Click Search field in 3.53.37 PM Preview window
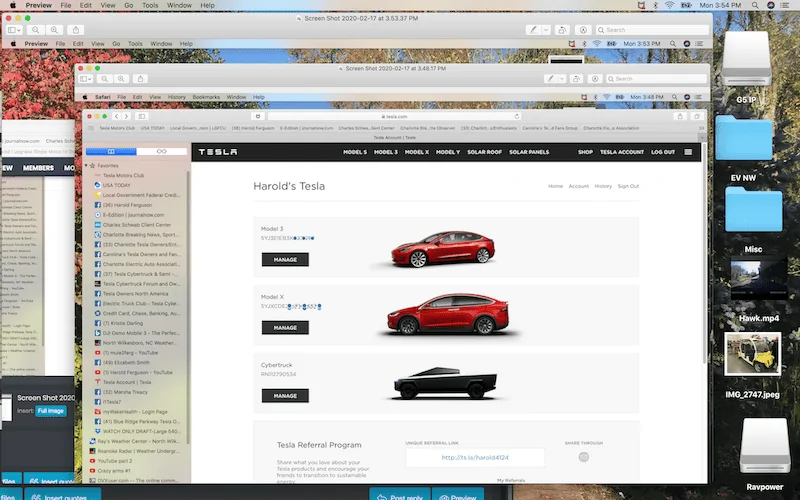The image size is (800, 500). [x=652, y=30]
